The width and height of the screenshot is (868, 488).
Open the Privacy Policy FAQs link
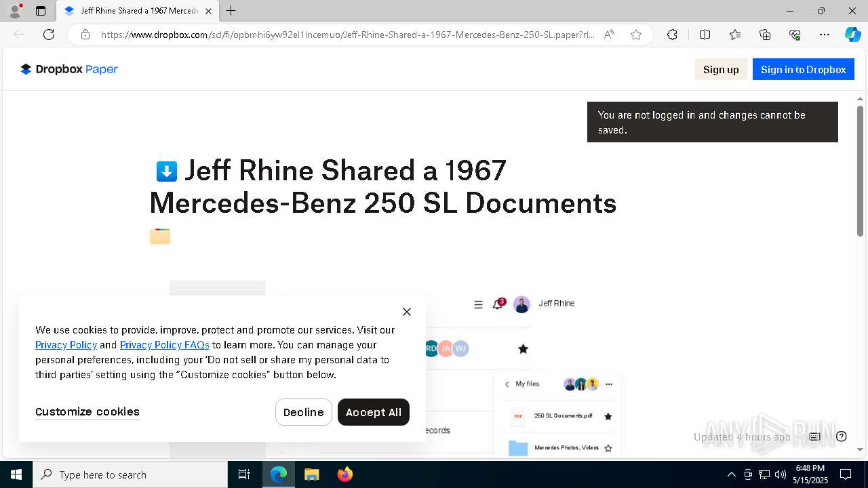pyautogui.click(x=165, y=345)
